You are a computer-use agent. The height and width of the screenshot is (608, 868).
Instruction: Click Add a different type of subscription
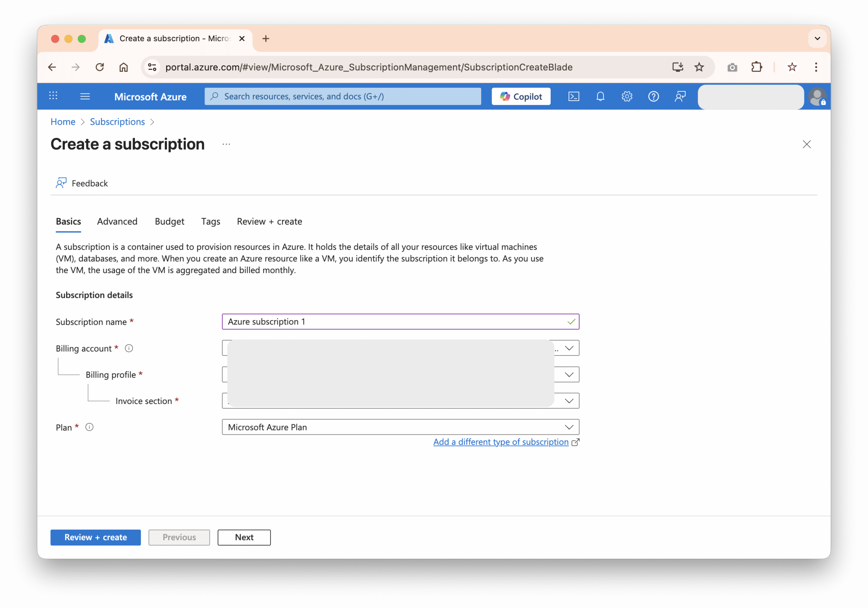click(500, 442)
